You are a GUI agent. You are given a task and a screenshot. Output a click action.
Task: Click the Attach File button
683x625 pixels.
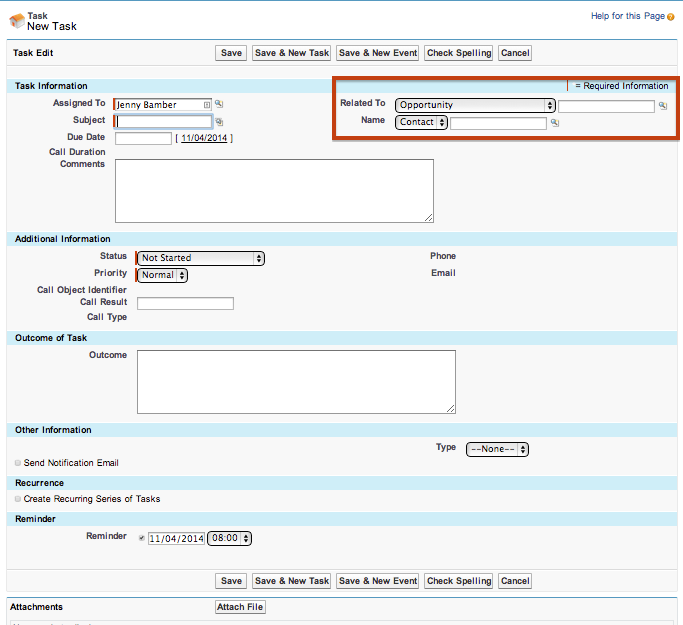[240, 607]
